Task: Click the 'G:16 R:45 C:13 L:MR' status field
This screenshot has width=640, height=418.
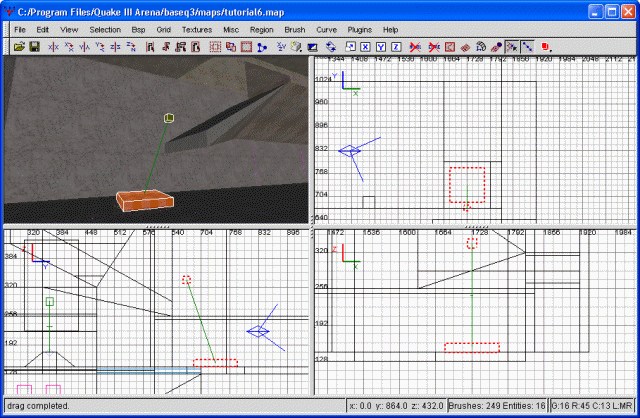Action: coord(592,406)
